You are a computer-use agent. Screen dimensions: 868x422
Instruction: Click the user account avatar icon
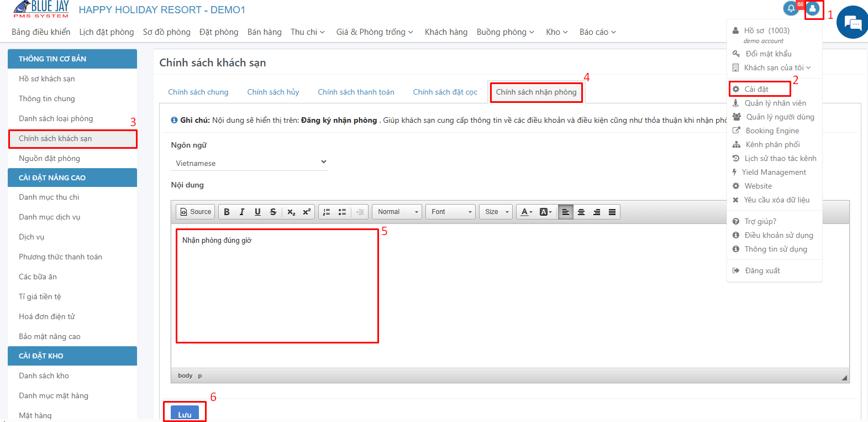pos(813,9)
